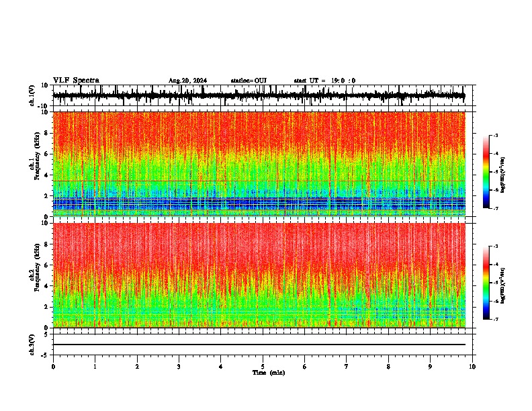This screenshot has height=411, width=532.
Task: Click the ch.2 color bar log(PSD) unit label
Action: pyautogui.click(x=503, y=285)
